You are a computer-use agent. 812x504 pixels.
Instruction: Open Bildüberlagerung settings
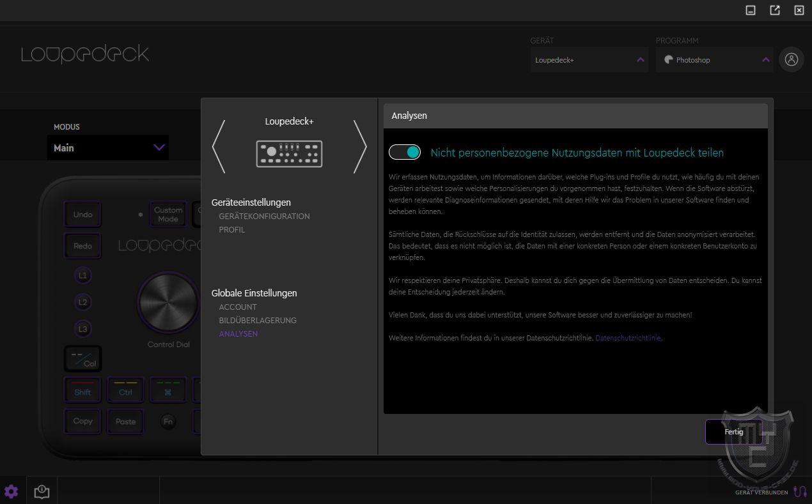258,320
